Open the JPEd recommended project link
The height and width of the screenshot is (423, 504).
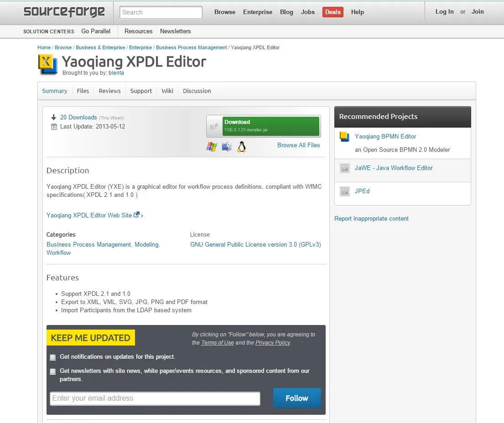click(362, 191)
